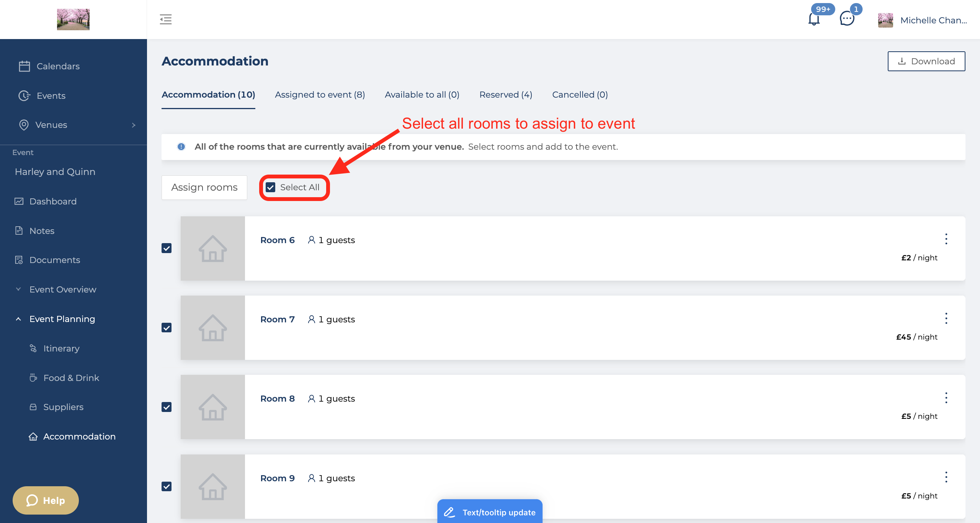
Task: Open Room 8 three-dot options menu
Action: (946, 398)
